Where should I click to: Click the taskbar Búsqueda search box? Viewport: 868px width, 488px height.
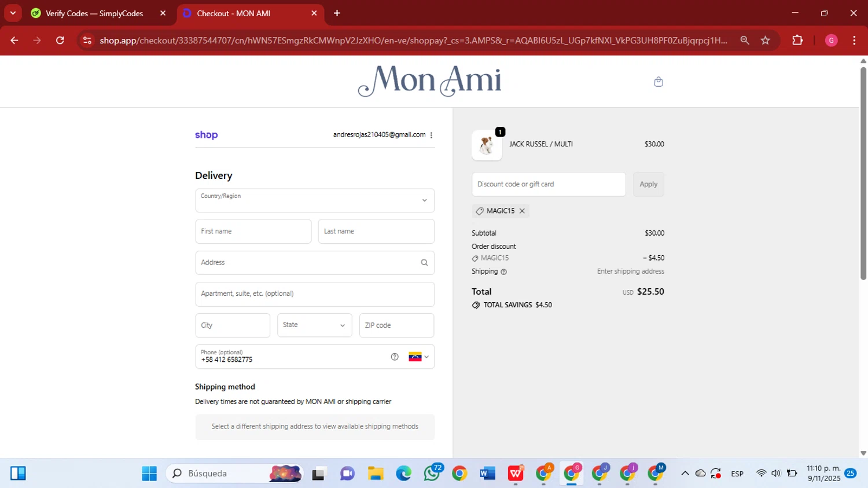[234, 474]
